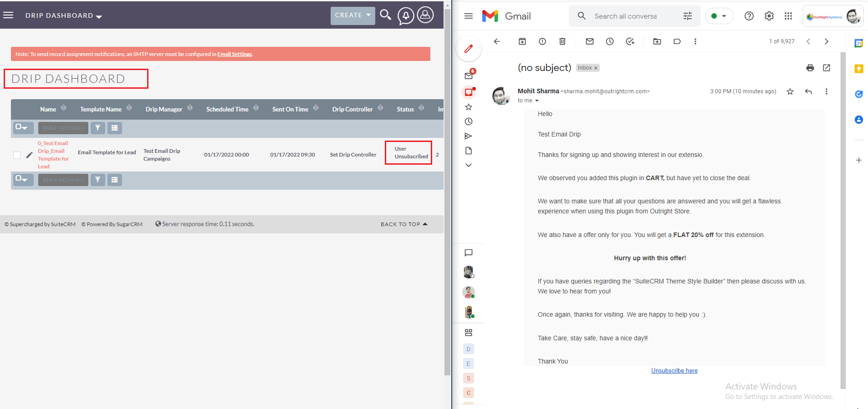Click the bottom filter funnel icon
Viewport: 868px width, 409px height.
98,180
